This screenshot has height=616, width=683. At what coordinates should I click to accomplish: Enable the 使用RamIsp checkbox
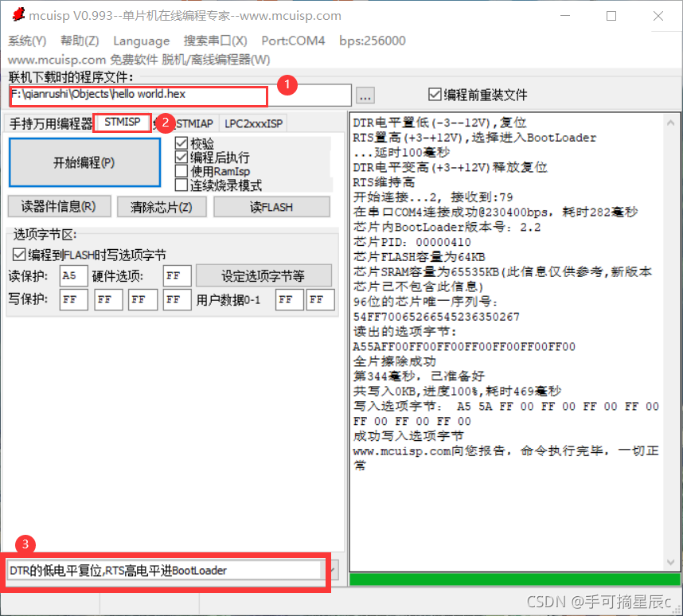[213, 171]
